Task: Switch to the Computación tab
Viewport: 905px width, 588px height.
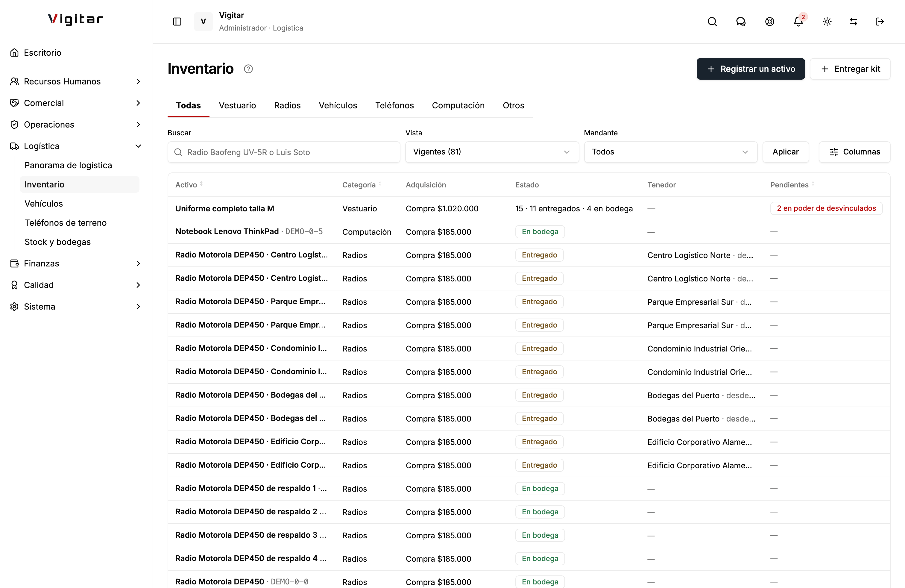Action: 458,105
